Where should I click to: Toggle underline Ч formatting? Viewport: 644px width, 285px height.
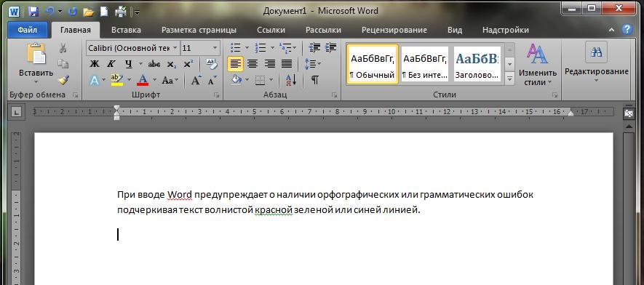pos(129,64)
